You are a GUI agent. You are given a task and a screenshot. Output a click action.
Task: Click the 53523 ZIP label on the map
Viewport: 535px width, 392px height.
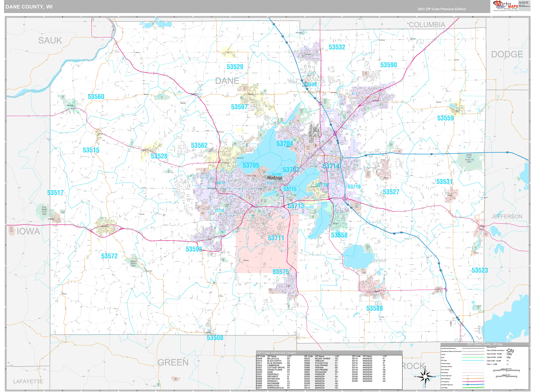pyautogui.click(x=480, y=270)
